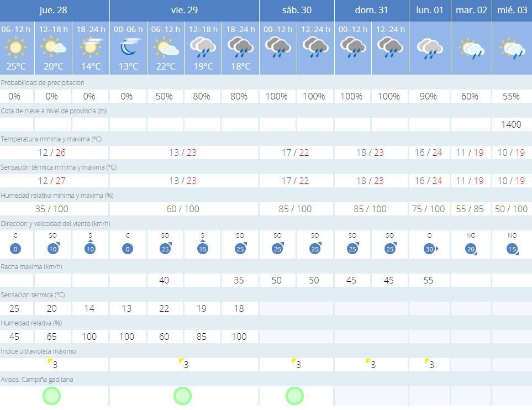Screen dimensions: 532x410
Task: Click Monday 01 rain cloud icon
Action: [429, 49]
